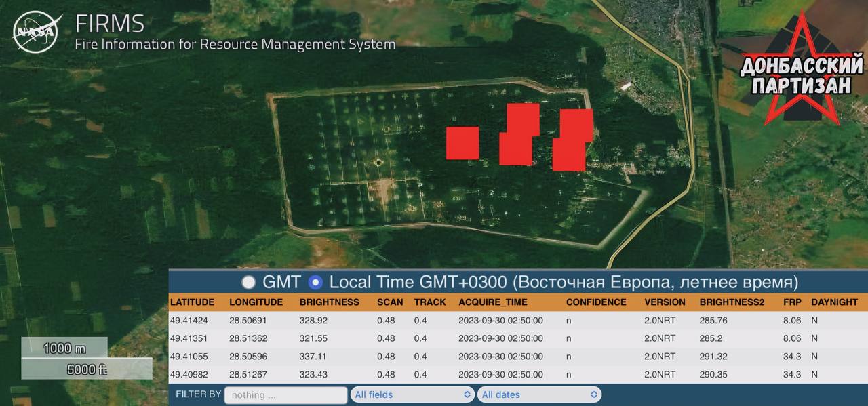Click the CONFIDENCE column header

click(x=596, y=302)
